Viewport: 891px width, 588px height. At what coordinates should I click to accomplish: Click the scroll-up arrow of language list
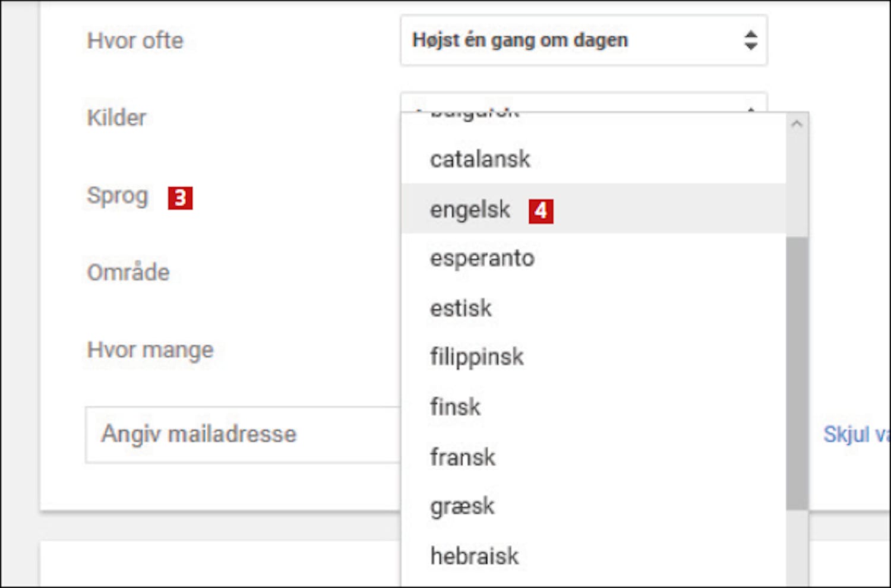coord(797,124)
